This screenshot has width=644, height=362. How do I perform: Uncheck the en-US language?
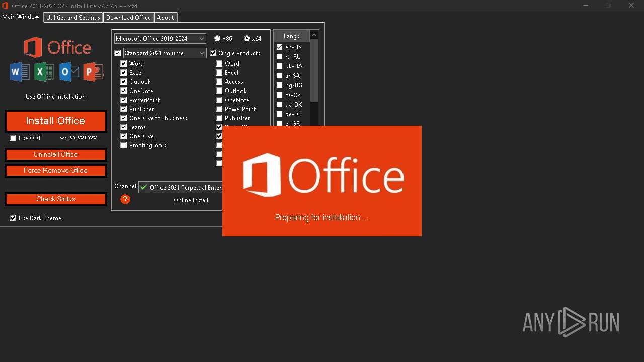pyautogui.click(x=280, y=47)
